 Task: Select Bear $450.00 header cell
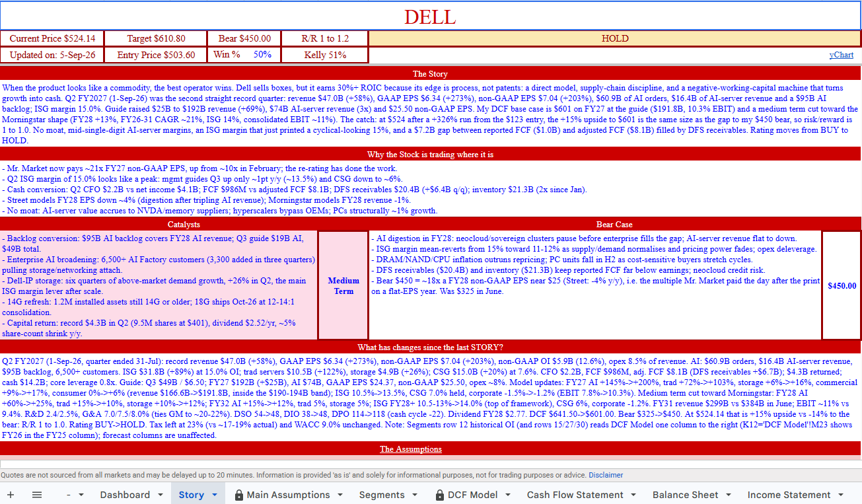[x=244, y=38]
